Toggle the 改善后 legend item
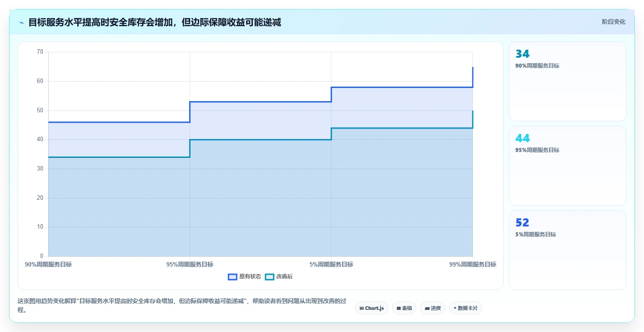The image size is (644, 332). pos(279,277)
